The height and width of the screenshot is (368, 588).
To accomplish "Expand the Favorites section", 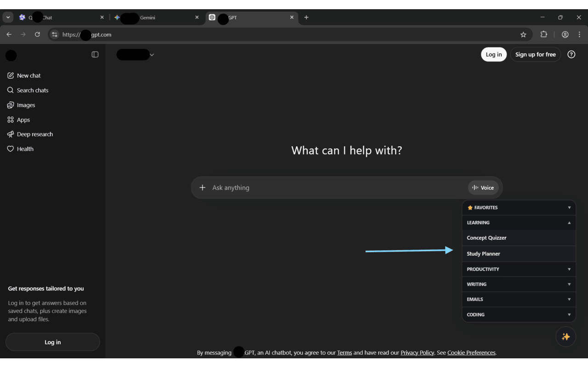I will pyautogui.click(x=519, y=207).
